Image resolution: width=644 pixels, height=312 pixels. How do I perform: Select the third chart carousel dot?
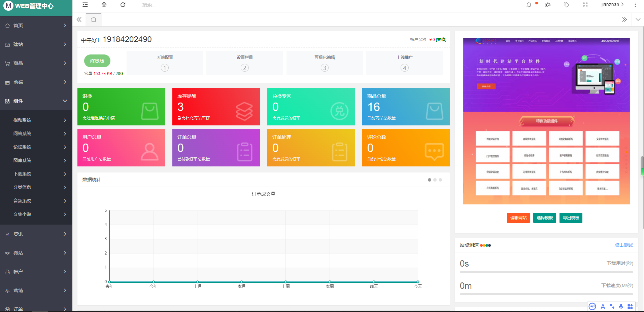[440, 180]
